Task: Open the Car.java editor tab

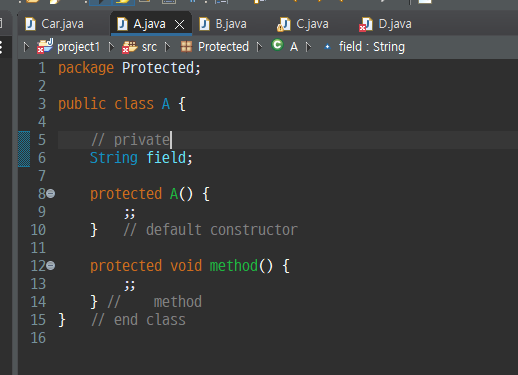Action: [x=54, y=24]
